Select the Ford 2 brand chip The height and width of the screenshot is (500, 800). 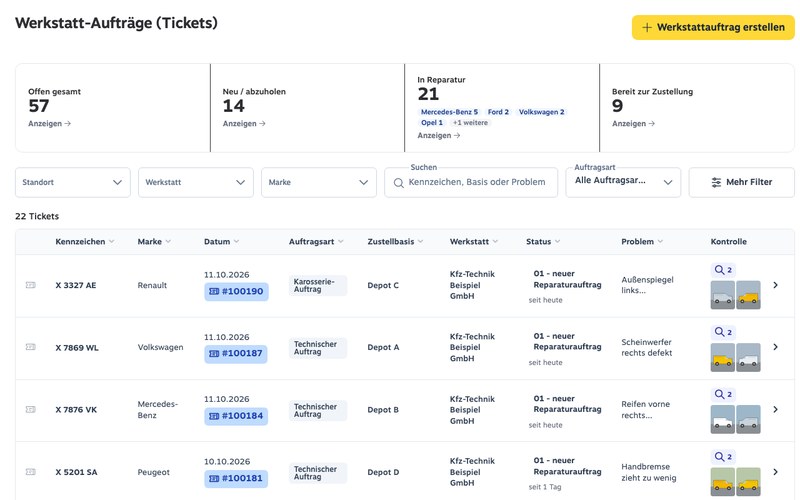[x=498, y=112]
